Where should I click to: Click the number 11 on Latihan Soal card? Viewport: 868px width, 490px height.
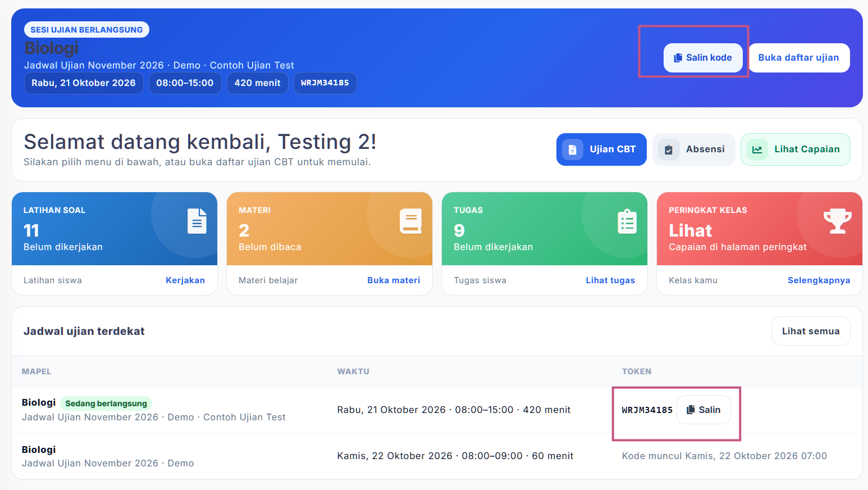31,230
